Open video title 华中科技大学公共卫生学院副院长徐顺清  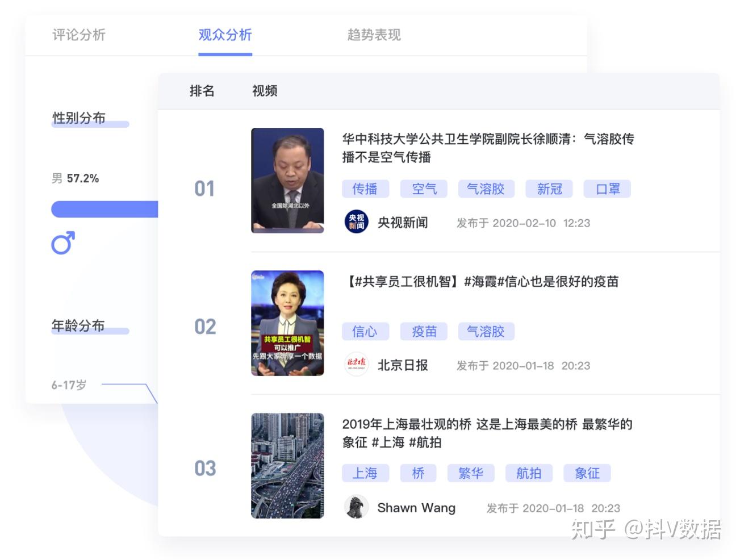coord(488,148)
